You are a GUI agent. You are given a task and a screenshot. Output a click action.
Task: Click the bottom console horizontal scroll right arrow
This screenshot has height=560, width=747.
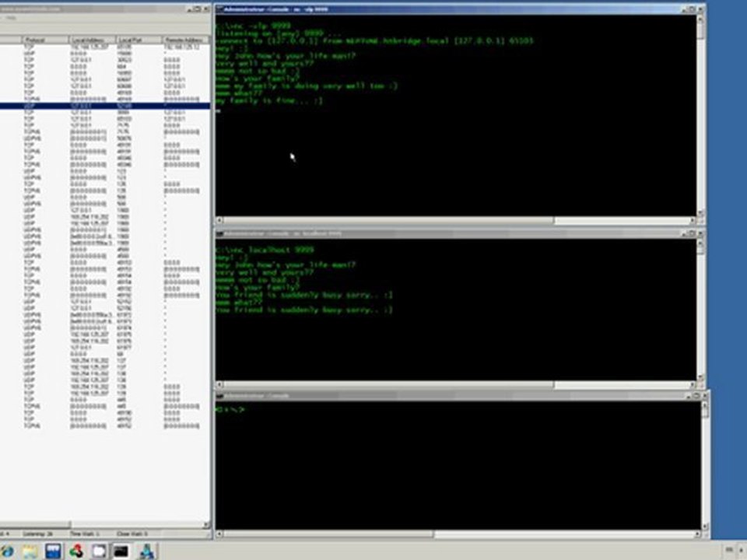[697, 534]
